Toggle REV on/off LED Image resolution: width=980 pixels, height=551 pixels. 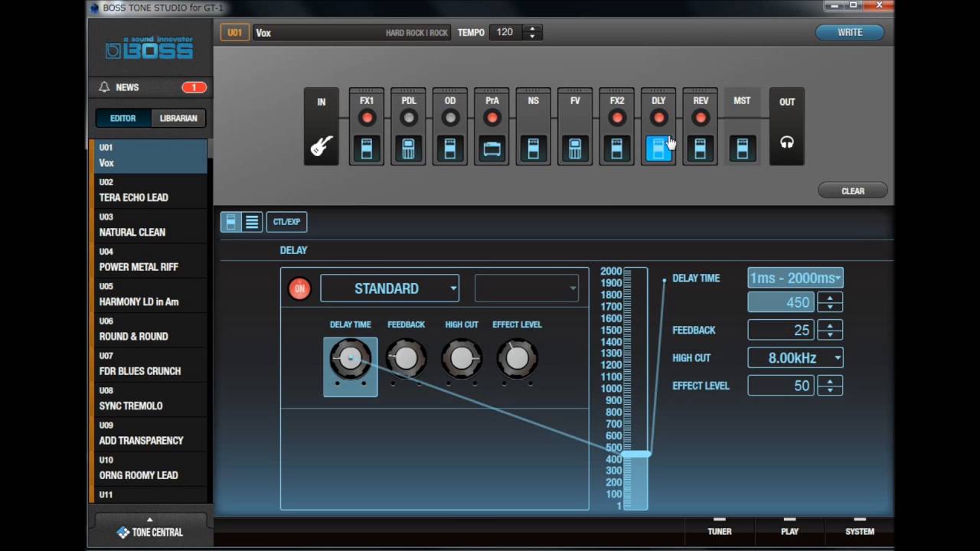[701, 118]
